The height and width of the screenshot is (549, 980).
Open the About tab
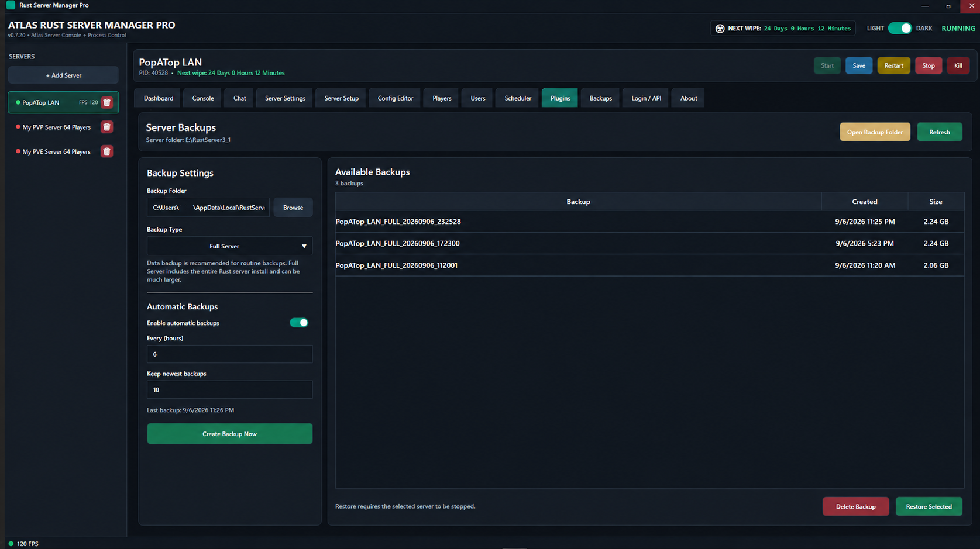(x=689, y=98)
